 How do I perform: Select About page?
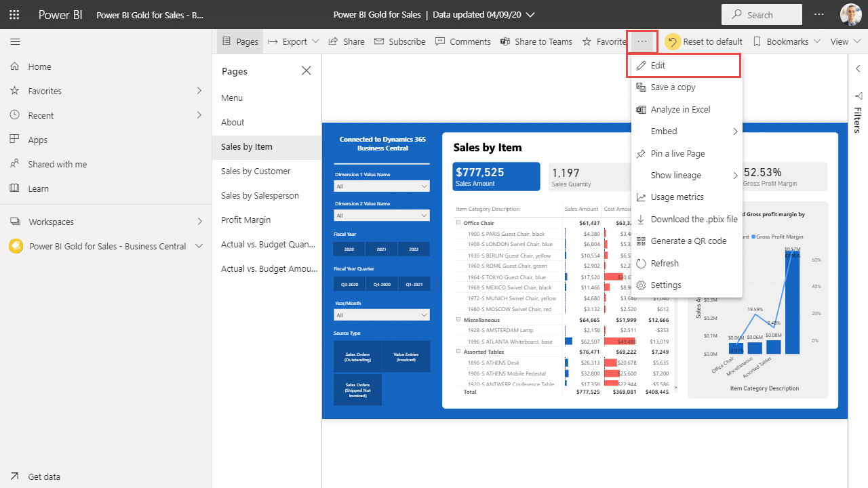[x=267, y=122]
